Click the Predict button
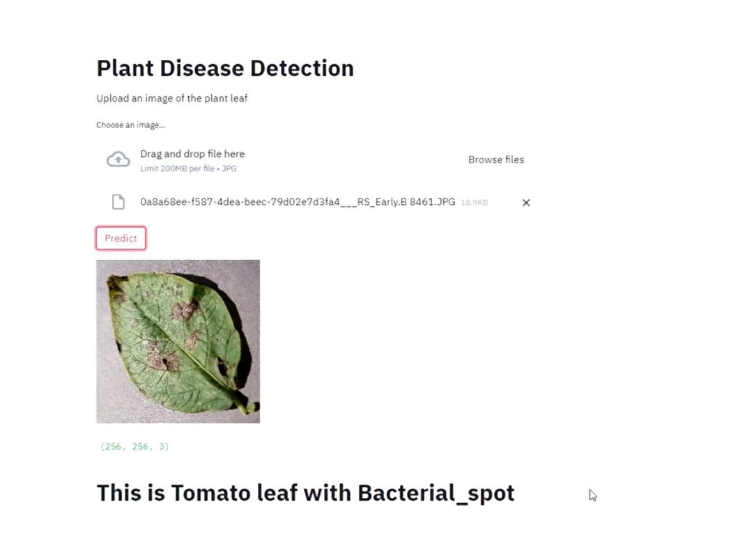The height and width of the screenshot is (560, 738). pyautogui.click(x=120, y=238)
